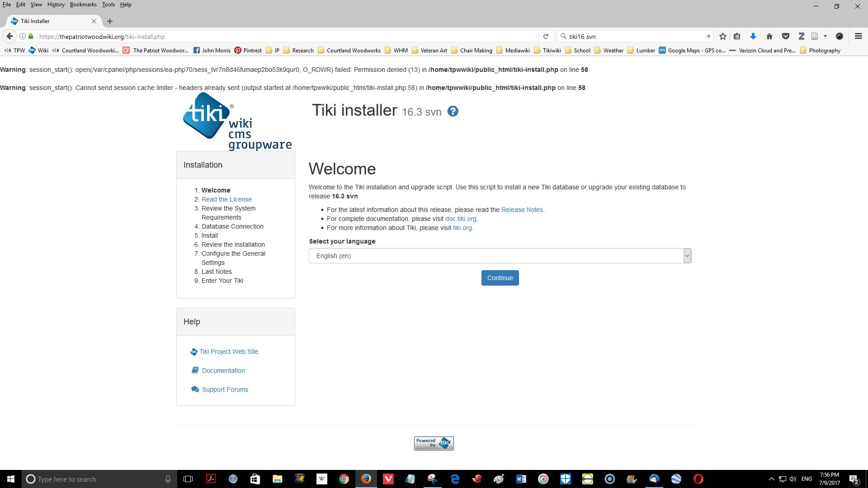This screenshot has width=868, height=488.
Task: Open the Documentation help link
Action: pyautogui.click(x=223, y=371)
